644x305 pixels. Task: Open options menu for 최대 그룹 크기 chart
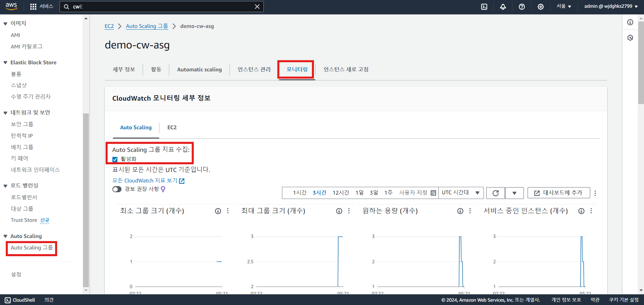349,211
